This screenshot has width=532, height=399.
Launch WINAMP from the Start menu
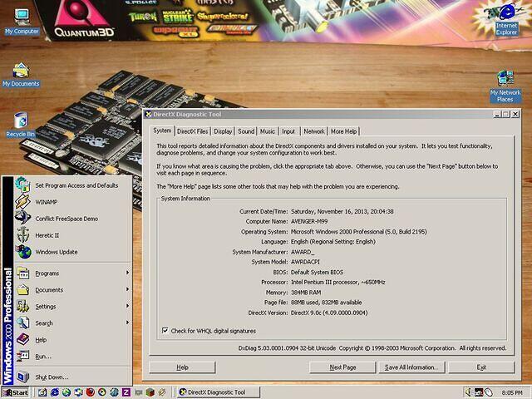(x=47, y=202)
